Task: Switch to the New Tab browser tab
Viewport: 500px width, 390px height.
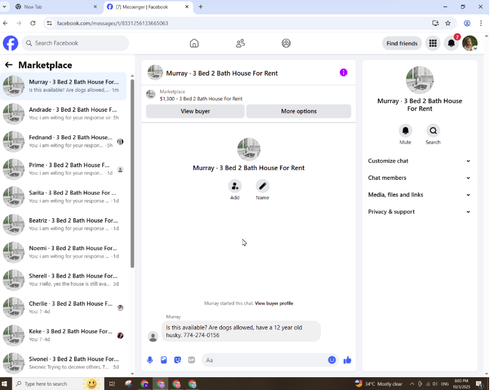Action: tap(55, 7)
